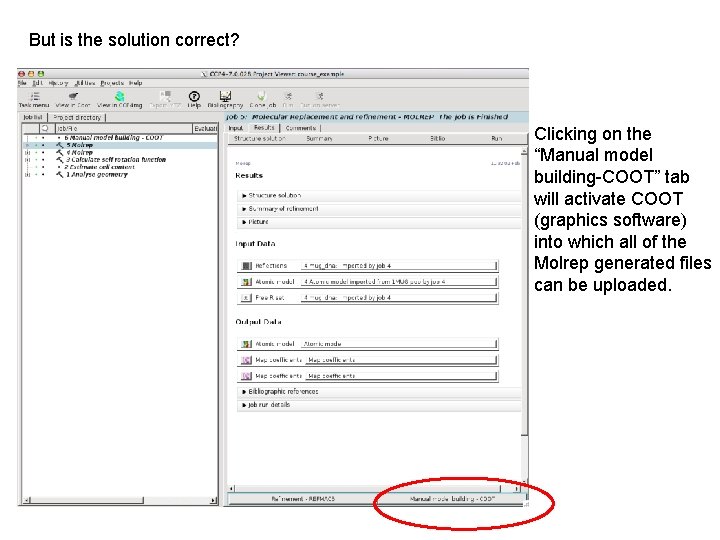Jump to Run in report navigation bar

(497, 138)
